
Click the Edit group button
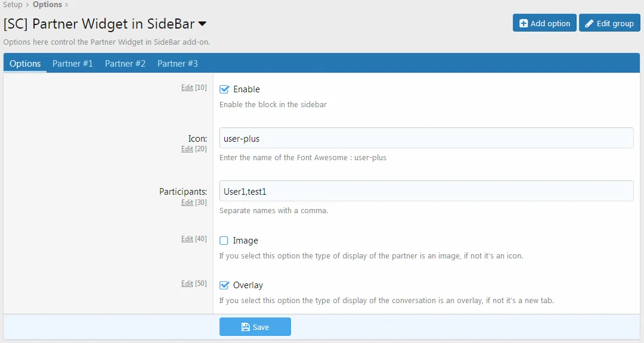pyautogui.click(x=609, y=23)
